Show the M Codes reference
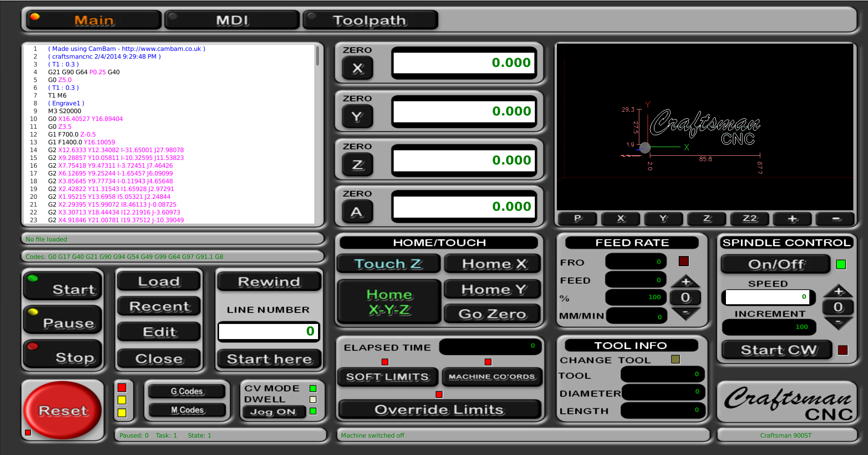Viewport: 868px width, 455px height. (187, 410)
